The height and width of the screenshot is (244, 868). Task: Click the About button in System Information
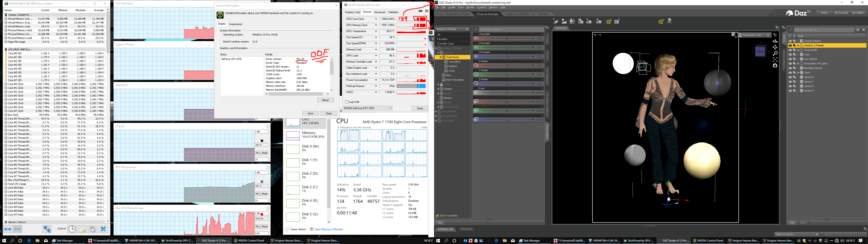(325, 100)
